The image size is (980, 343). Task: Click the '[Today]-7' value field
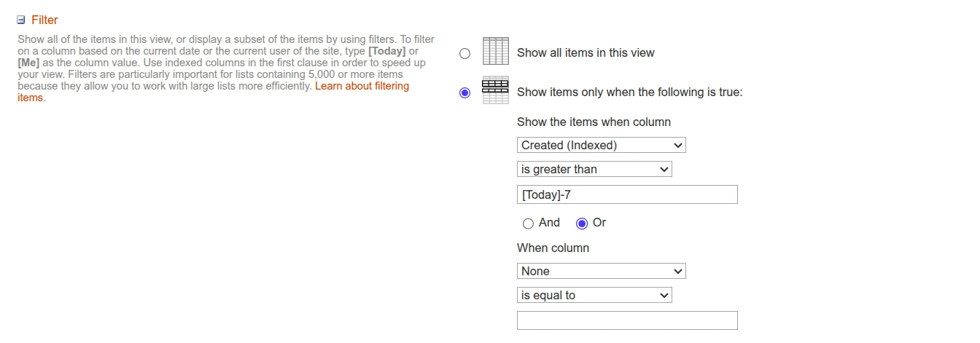(627, 194)
